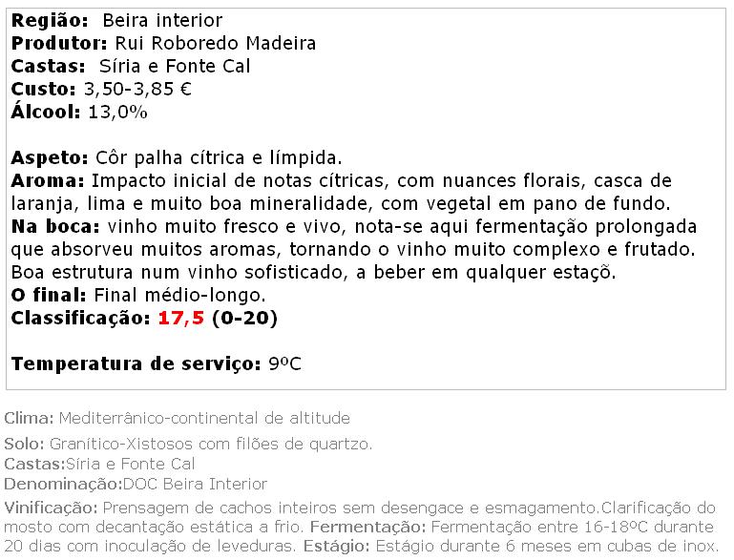Click the alcohol value '13,0%'

[118, 112]
